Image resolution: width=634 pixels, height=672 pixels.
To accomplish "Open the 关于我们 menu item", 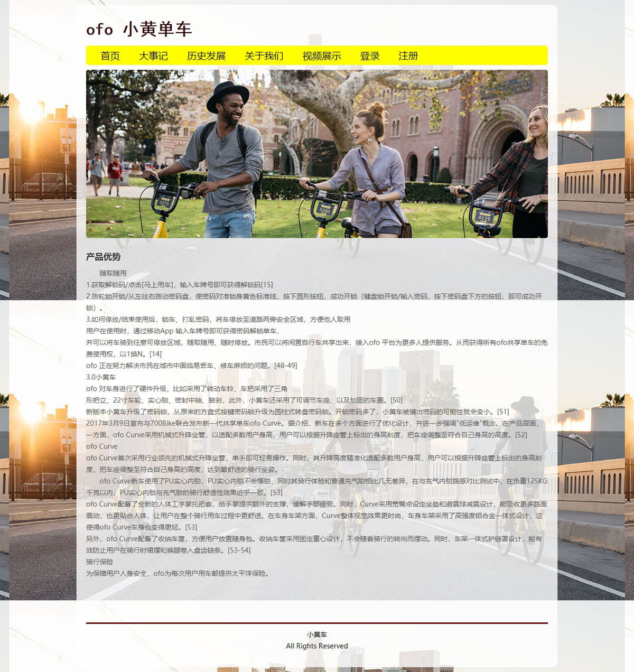I will (264, 56).
